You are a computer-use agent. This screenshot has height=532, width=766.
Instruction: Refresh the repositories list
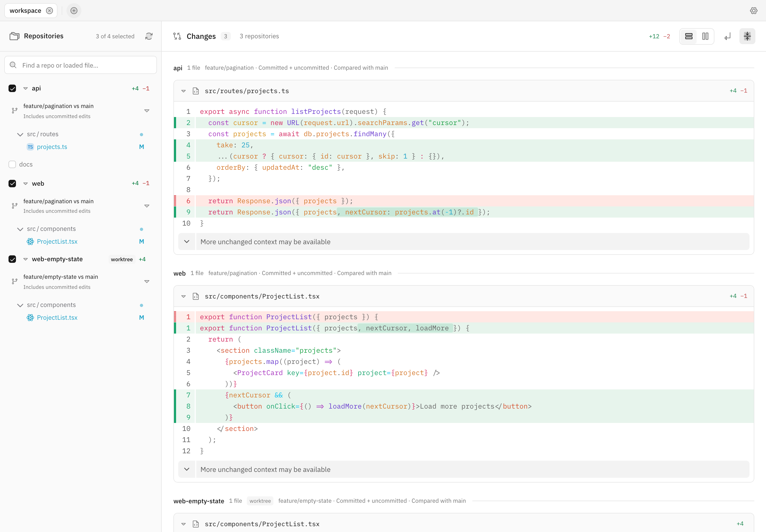pyautogui.click(x=149, y=36)
